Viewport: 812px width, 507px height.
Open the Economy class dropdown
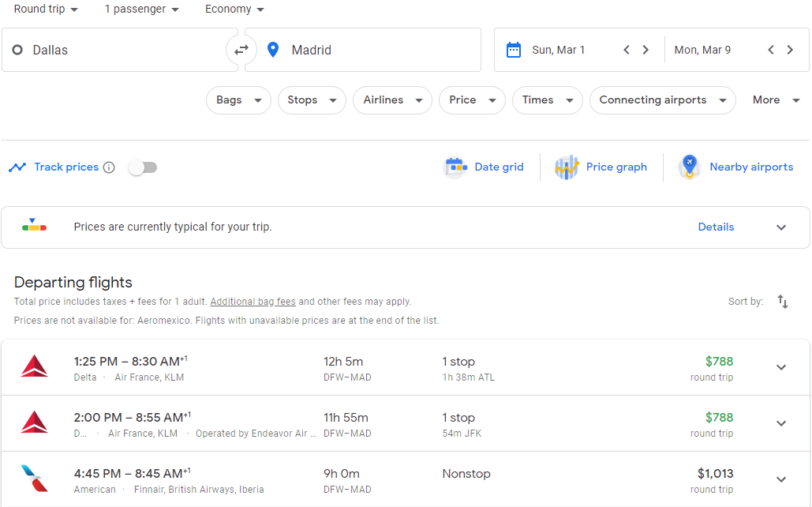[232, 9]
